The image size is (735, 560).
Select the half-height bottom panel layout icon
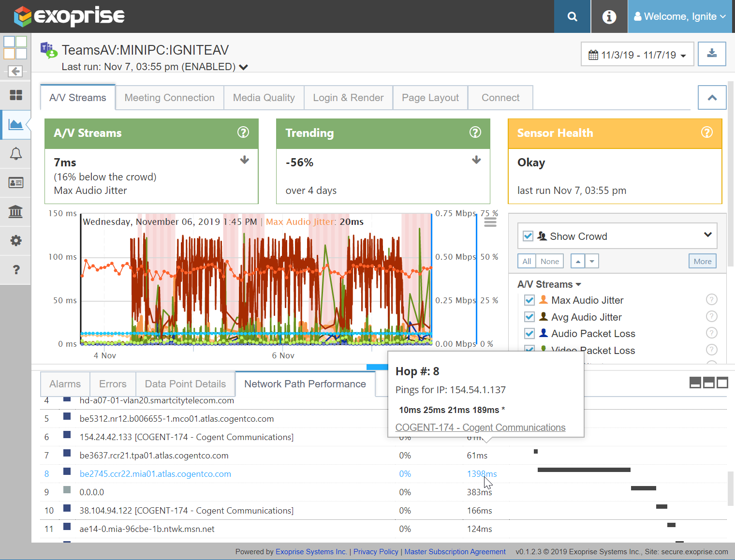pos(709,383)
